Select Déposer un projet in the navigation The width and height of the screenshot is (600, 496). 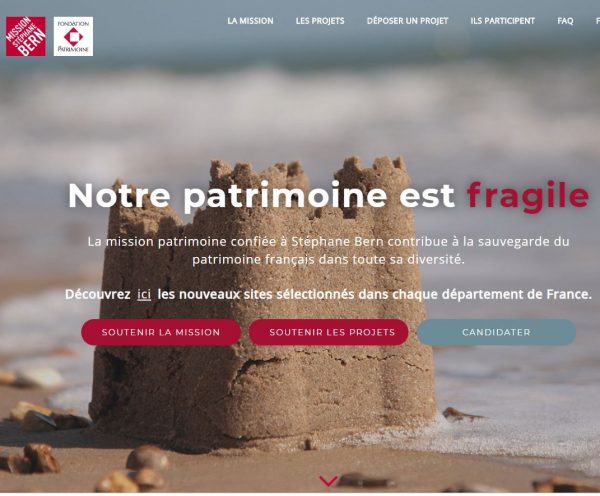coord(407,21)
